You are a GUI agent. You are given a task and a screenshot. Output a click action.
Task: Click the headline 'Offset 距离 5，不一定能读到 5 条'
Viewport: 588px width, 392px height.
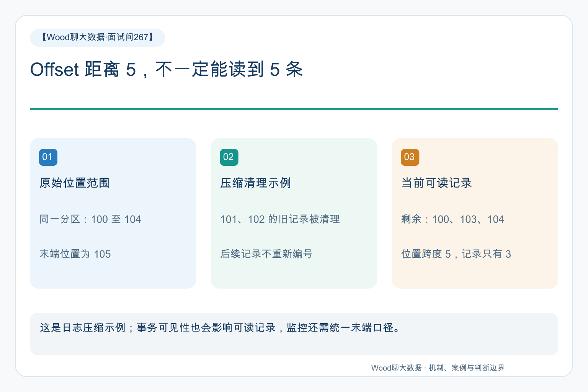pyautogui.click(x=167, y=70)
